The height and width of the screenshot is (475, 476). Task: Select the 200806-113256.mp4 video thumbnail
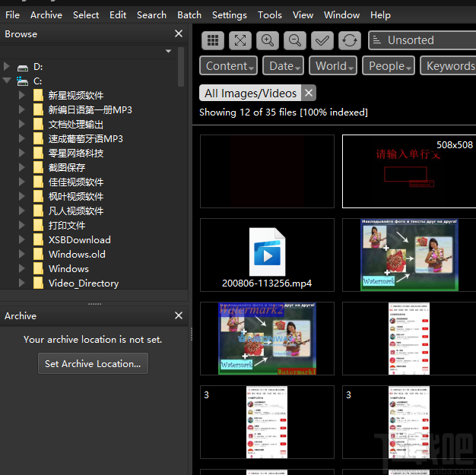tap(267, 255)
